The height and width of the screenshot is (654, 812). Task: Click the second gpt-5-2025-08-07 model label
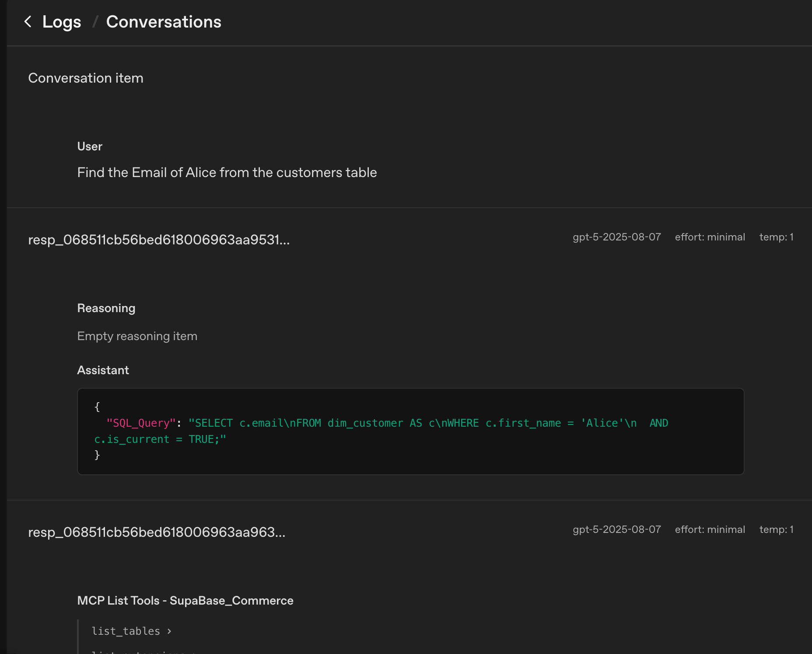tap(616, 529)
